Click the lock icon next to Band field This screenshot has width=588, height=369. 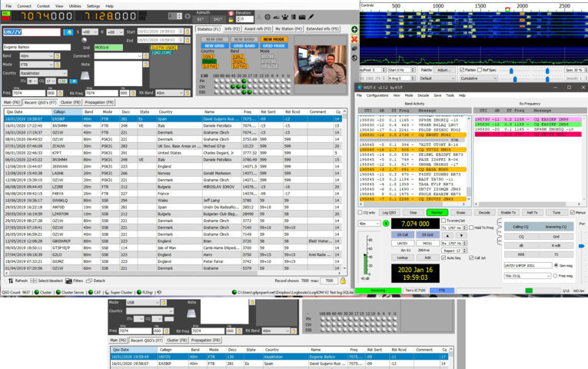point(58,56)
